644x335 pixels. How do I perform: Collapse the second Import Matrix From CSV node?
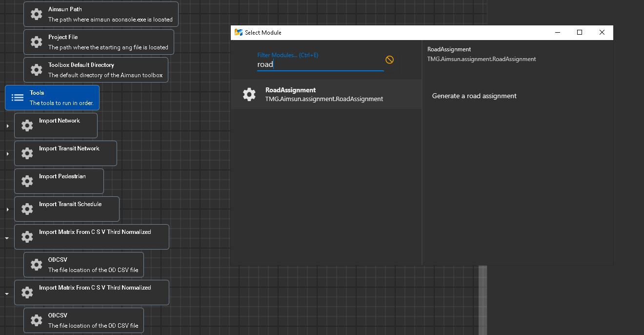(6, 293)
